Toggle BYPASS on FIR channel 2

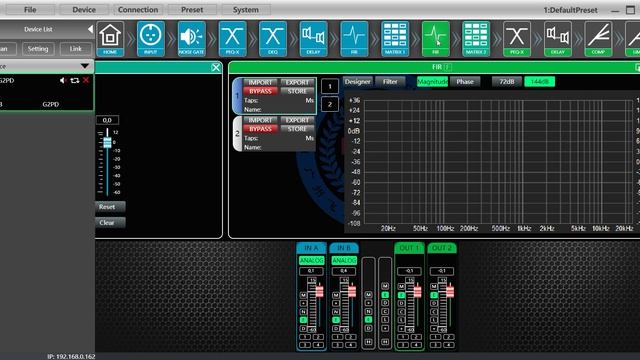[260, 129]
